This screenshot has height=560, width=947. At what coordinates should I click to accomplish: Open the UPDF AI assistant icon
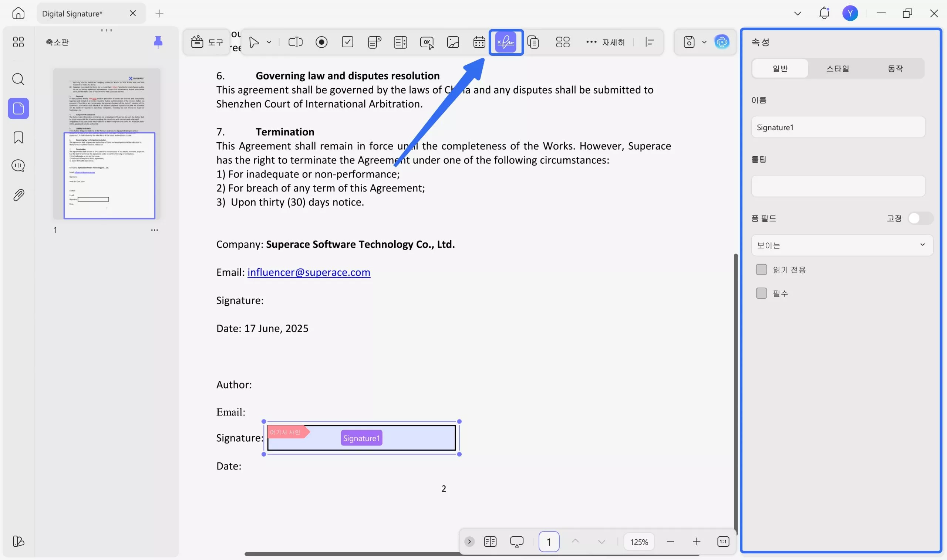coord(722,42)
